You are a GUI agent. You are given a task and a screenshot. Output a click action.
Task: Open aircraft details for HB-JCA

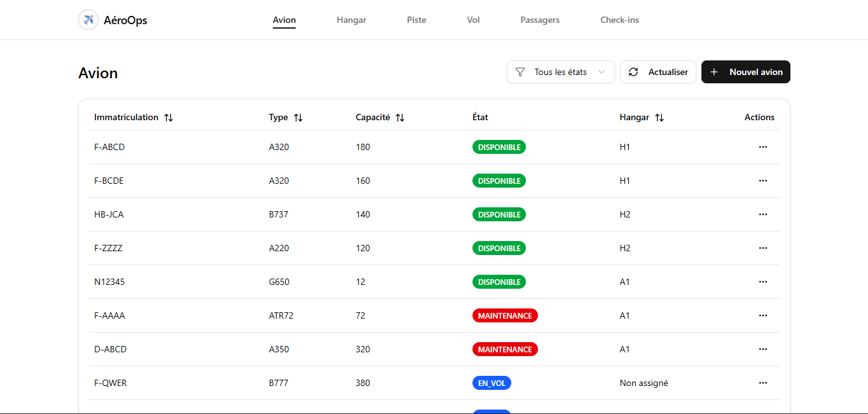[108, 214]
